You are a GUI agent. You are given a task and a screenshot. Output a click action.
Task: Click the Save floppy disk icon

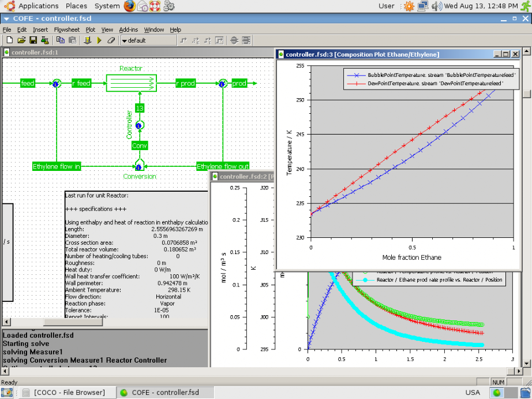[x=33, y=40]
